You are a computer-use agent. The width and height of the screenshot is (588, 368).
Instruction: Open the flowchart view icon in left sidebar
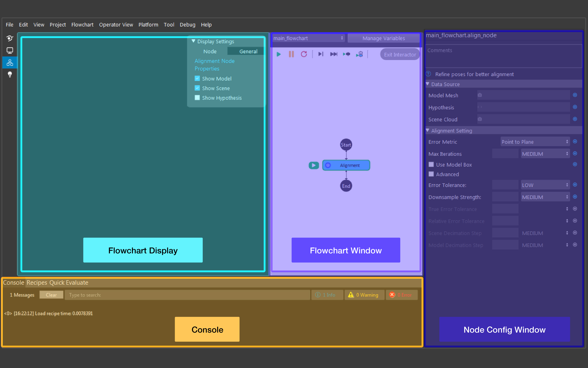pos(10,63)
